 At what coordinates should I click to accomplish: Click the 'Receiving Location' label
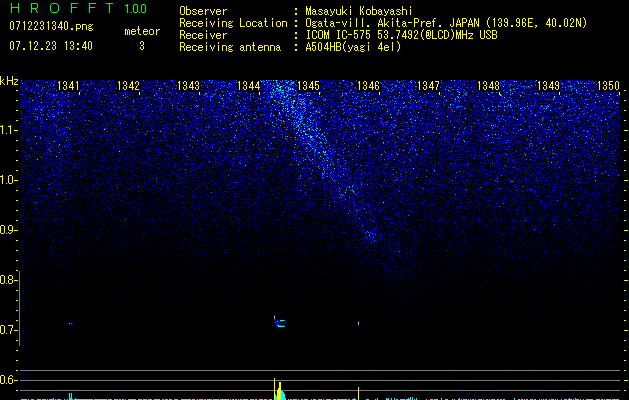233,23
